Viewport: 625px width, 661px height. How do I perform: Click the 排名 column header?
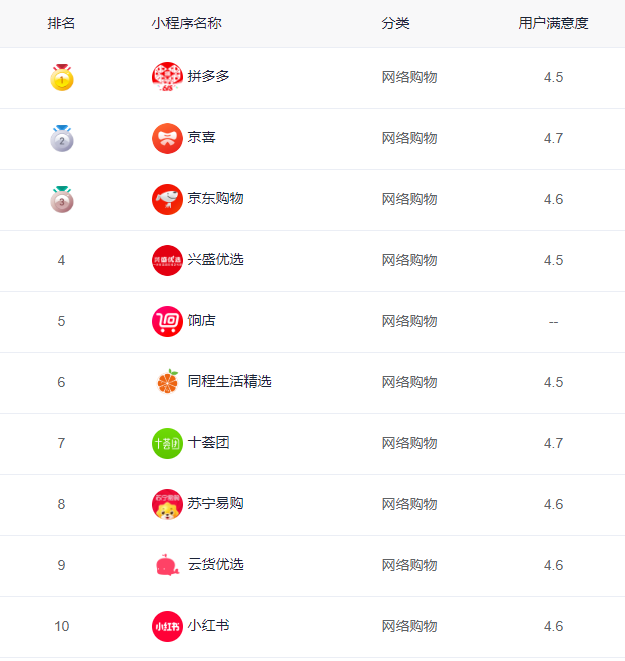click(x=61, y=23)
